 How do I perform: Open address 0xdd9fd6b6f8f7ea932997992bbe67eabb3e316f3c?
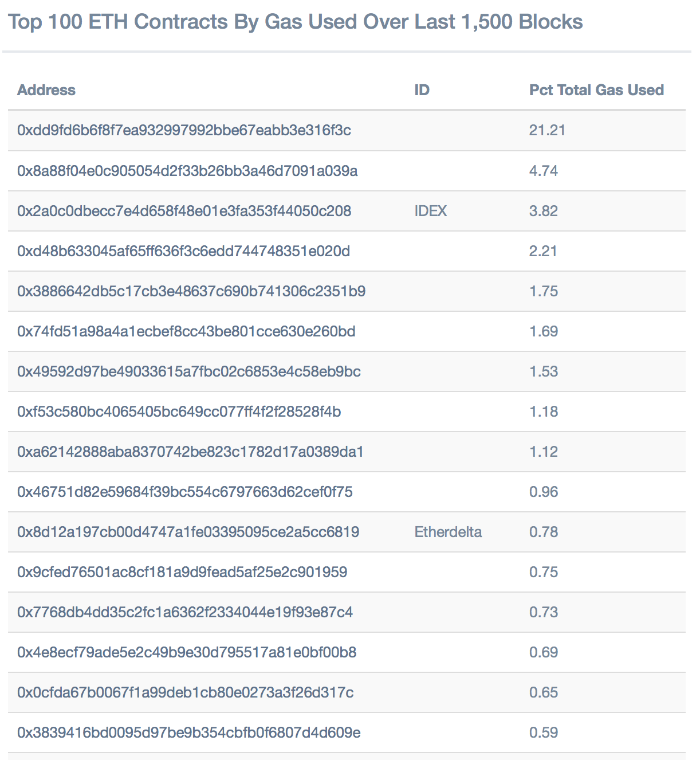(184, 130)
